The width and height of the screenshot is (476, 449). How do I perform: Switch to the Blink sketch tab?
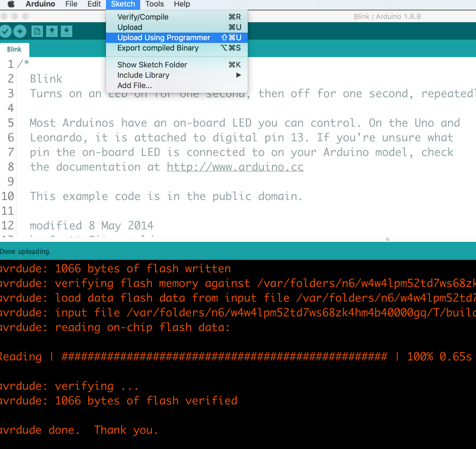(14, 49)
